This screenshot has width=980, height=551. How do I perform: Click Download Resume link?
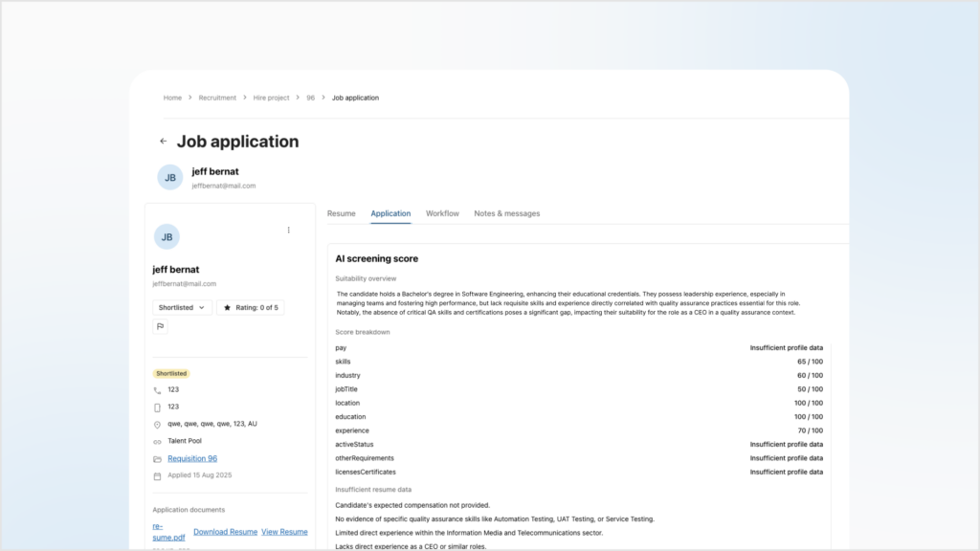226,532
